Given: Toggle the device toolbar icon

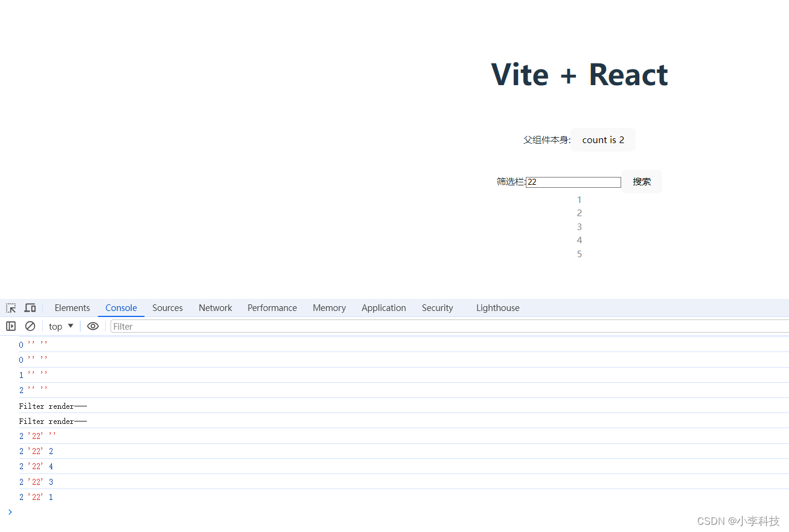Looking at the screenshot, I should pos(30,308).
